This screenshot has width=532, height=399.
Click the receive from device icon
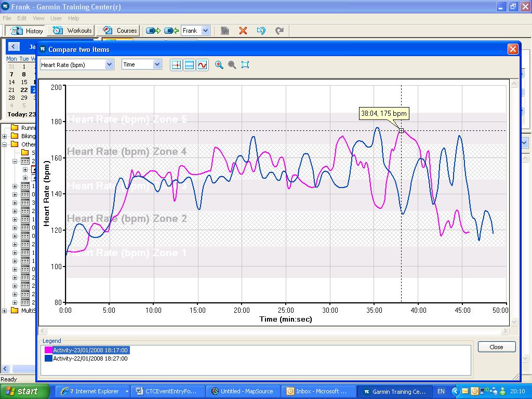[171, 31]
